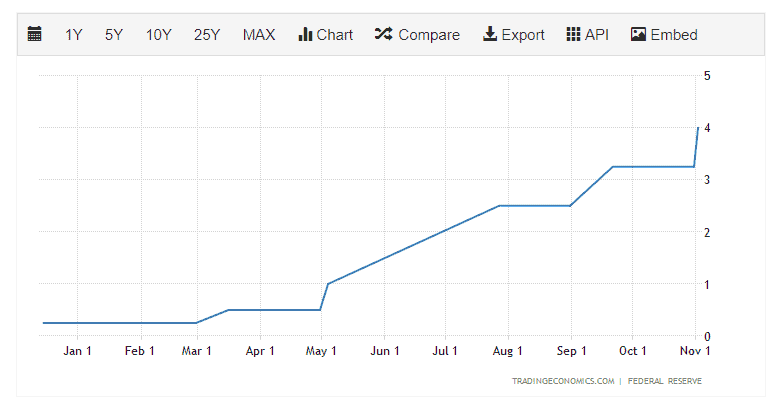Select the 1Y time range

coord(74,35)
